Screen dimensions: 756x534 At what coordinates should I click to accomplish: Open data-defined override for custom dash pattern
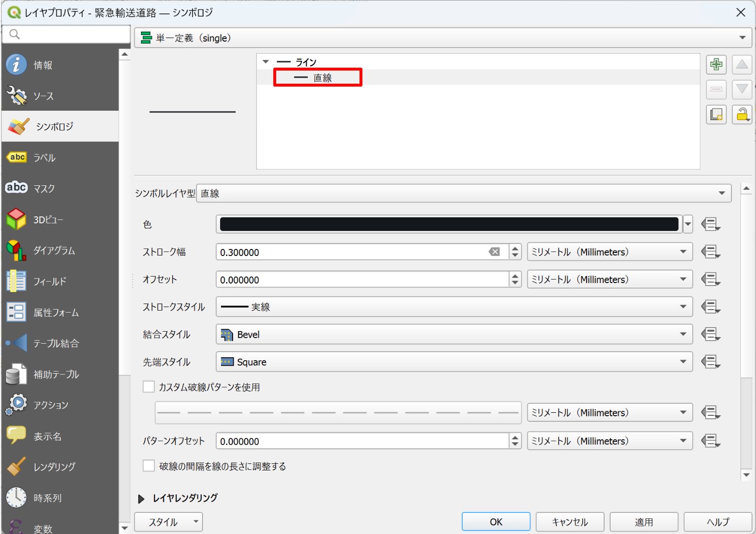[710, 413]
